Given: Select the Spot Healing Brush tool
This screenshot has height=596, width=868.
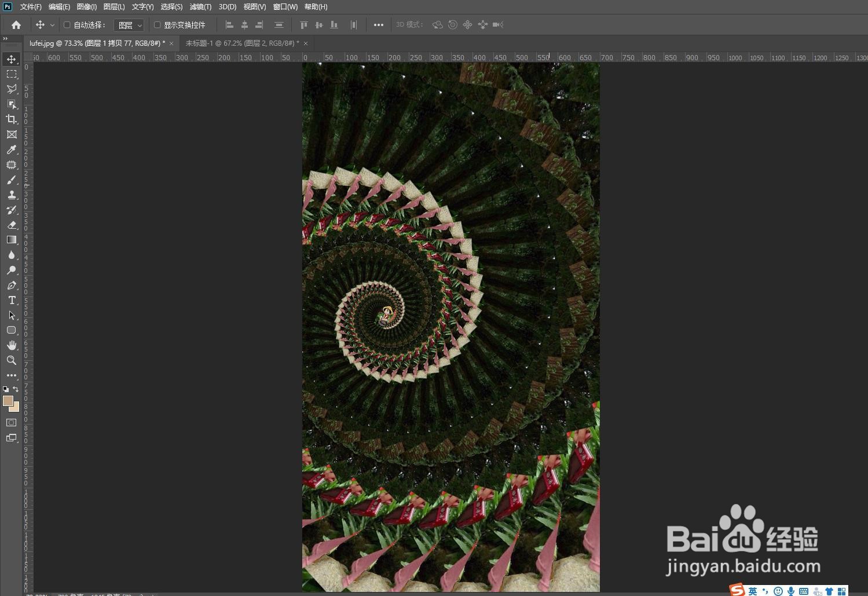Looking at the screenshot, I should tap(12, 165).
